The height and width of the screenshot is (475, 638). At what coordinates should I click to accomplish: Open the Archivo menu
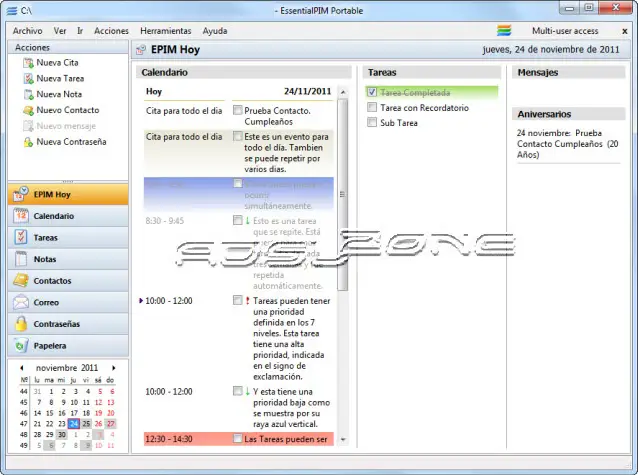(27, 31)
